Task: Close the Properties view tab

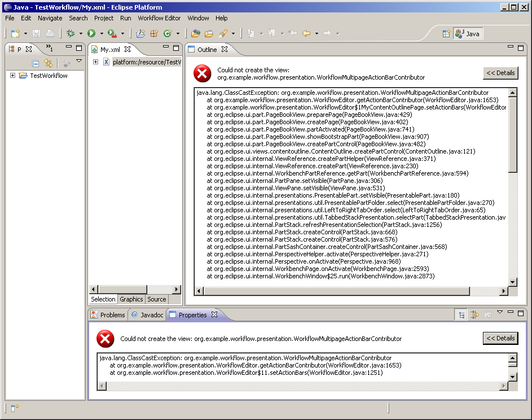Action: [214, 315]
